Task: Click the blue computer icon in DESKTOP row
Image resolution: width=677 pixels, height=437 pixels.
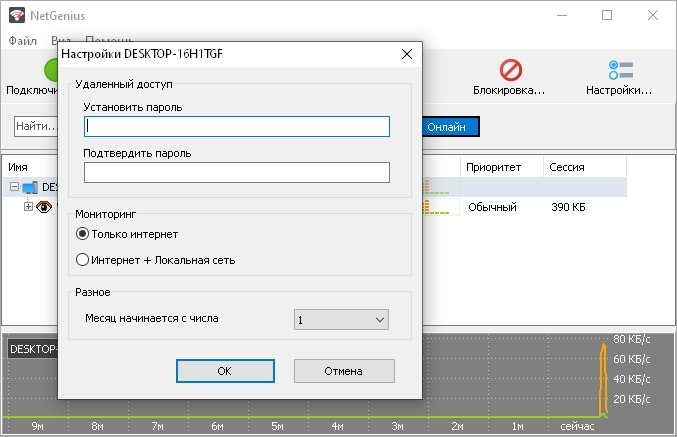Action: click(x=30, y=187)
